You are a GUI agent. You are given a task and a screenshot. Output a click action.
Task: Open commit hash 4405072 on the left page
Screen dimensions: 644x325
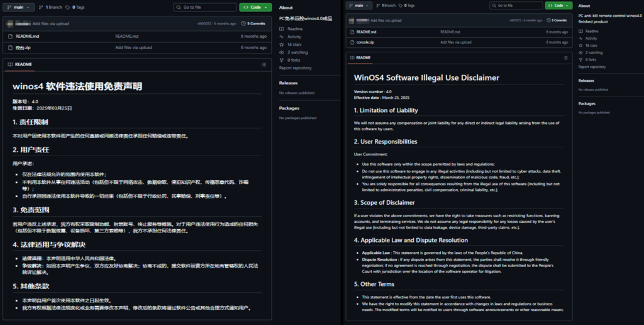pyautogui.click(x=204, y=23)
